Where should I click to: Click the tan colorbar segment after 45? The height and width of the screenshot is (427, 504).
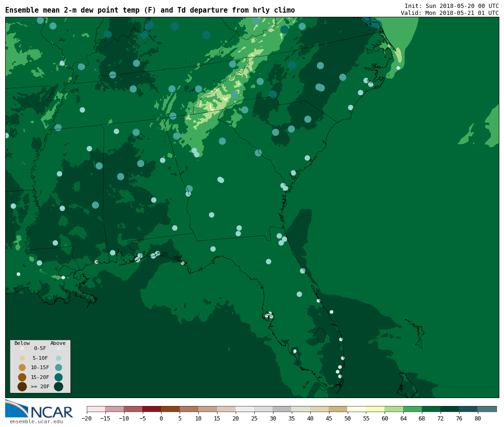[338, 409]
